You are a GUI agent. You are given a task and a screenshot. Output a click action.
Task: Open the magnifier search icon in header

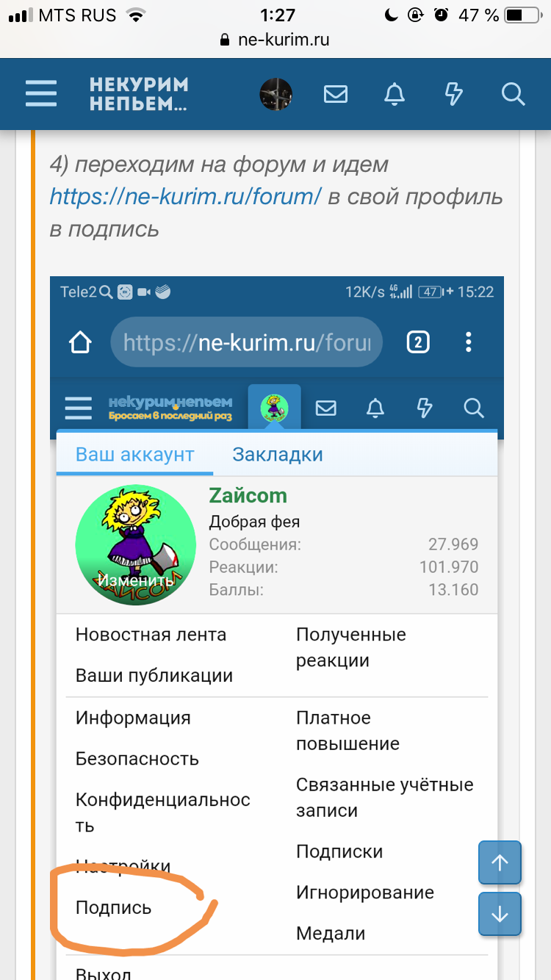[513, 94]
